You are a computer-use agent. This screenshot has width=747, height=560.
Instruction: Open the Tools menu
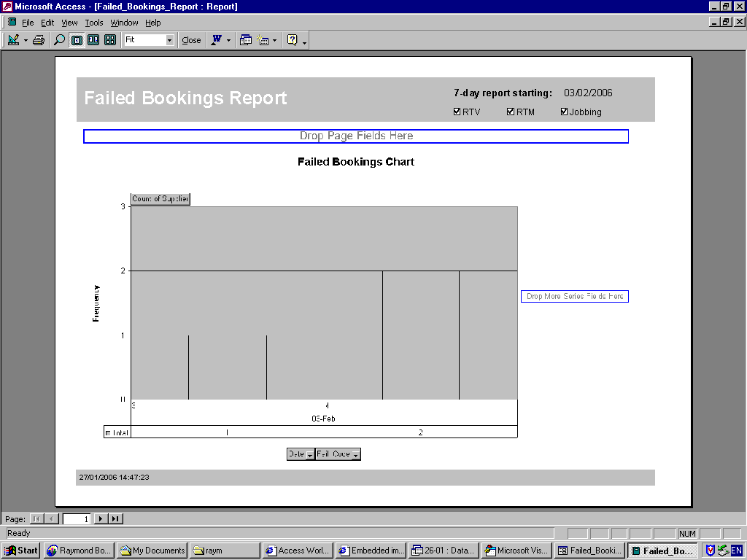(x=94, y=23)
